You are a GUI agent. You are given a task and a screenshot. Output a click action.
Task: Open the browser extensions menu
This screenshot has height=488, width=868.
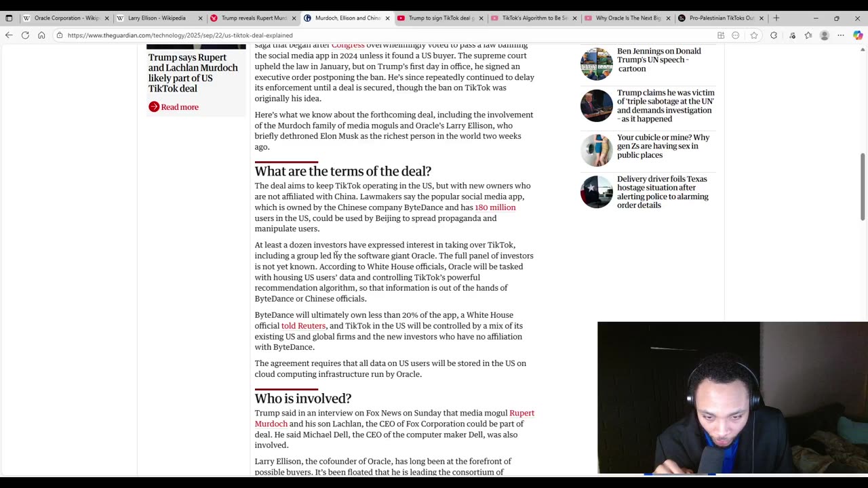click(x=774, y=35)
